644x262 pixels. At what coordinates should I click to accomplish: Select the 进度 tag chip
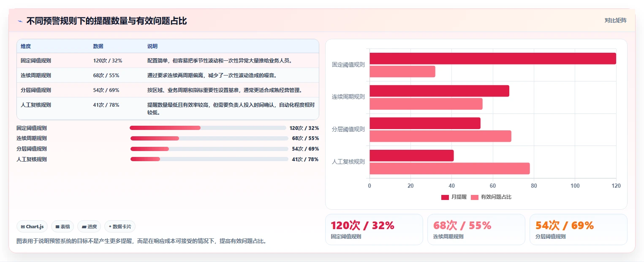[89, 227]
